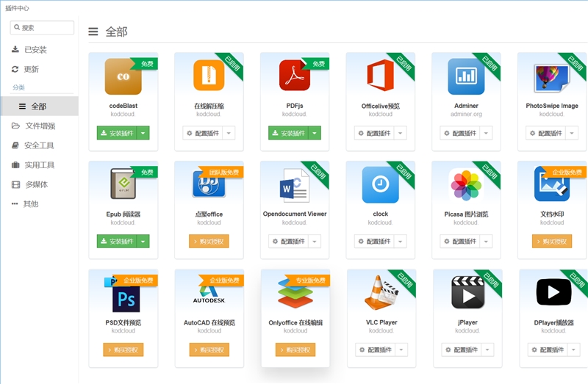Image resolution: width=588 pixels, height=384 pixels.
Task: Expand Adminer configure dropdown arrow
Action: pos(486,133)
